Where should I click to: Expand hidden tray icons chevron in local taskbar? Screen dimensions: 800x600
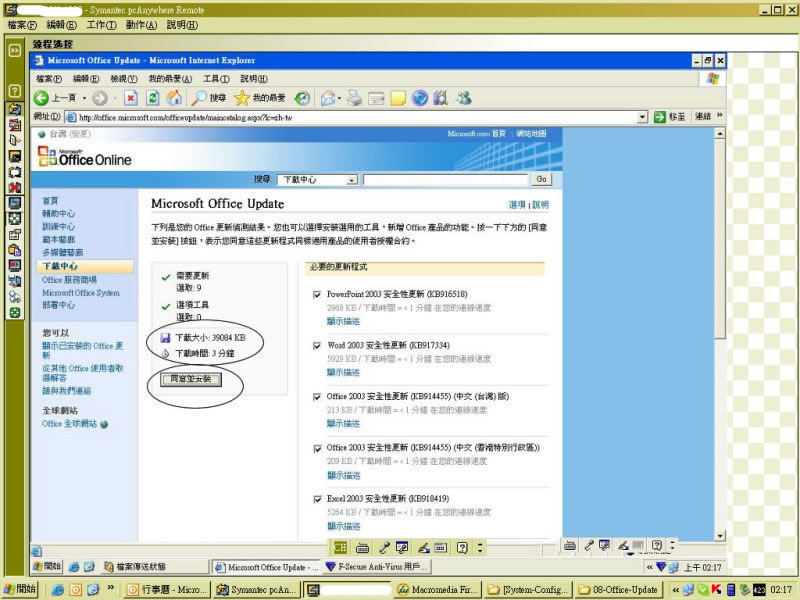(676, 590)
